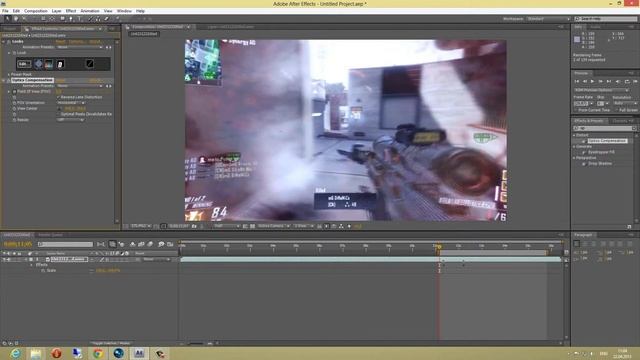Open the Animation menu

(x=90, y=11)
